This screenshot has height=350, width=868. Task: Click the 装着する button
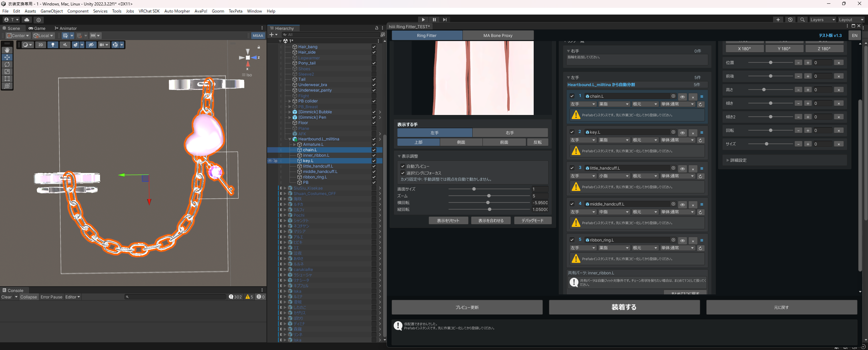pyautogui.click(x=624, y=307)
